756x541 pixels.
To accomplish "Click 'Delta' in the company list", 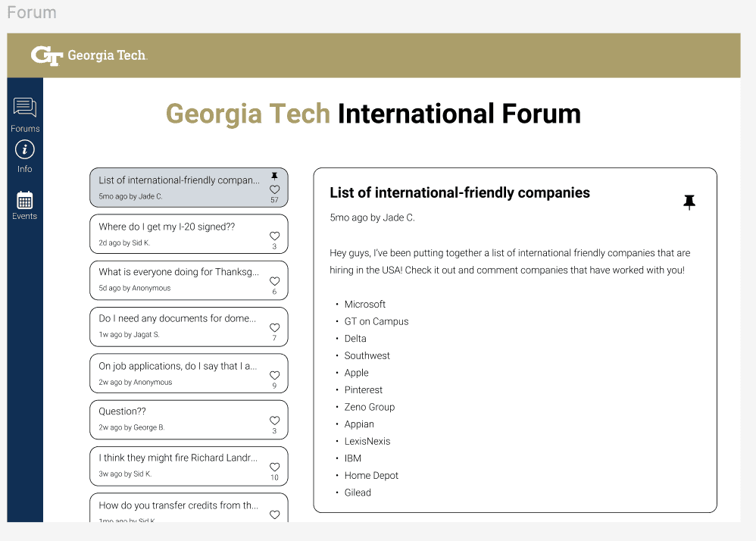I will click(x=355, y=339).
